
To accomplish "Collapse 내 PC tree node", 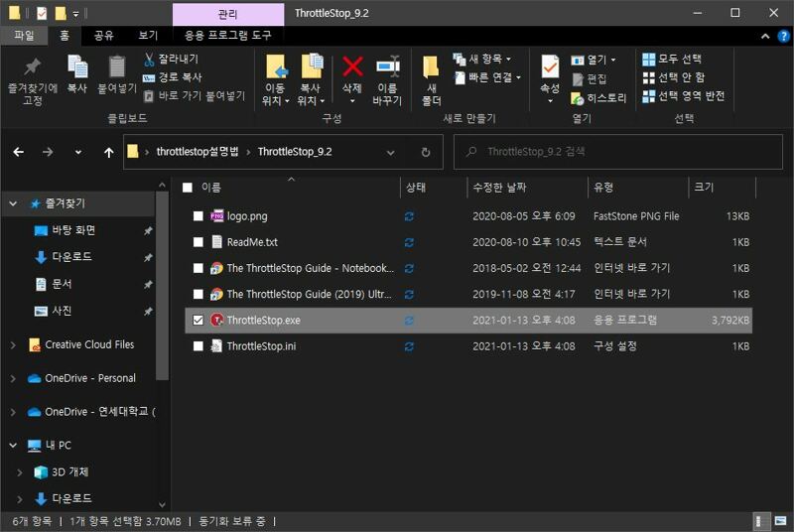I will point(13,445).
